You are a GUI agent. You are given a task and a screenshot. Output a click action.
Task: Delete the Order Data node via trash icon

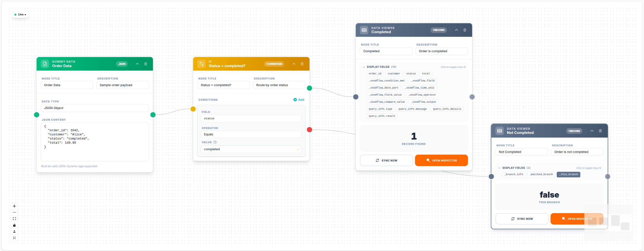point(146,64)
